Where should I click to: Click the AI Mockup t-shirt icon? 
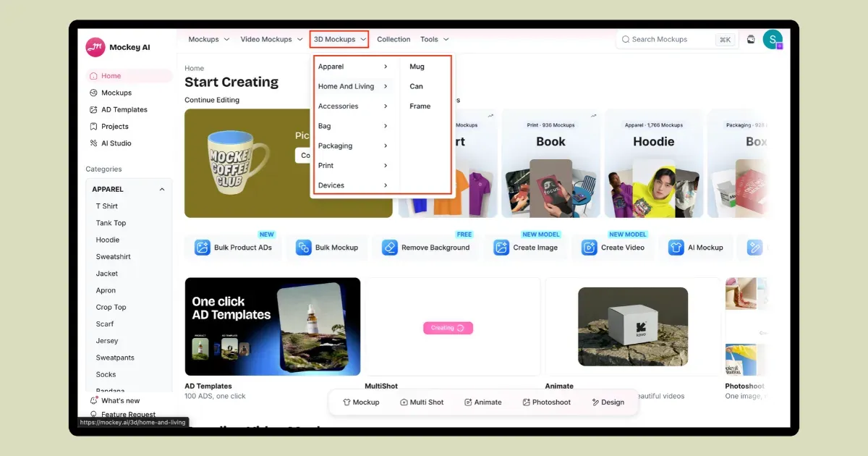(x=676, y=248)
